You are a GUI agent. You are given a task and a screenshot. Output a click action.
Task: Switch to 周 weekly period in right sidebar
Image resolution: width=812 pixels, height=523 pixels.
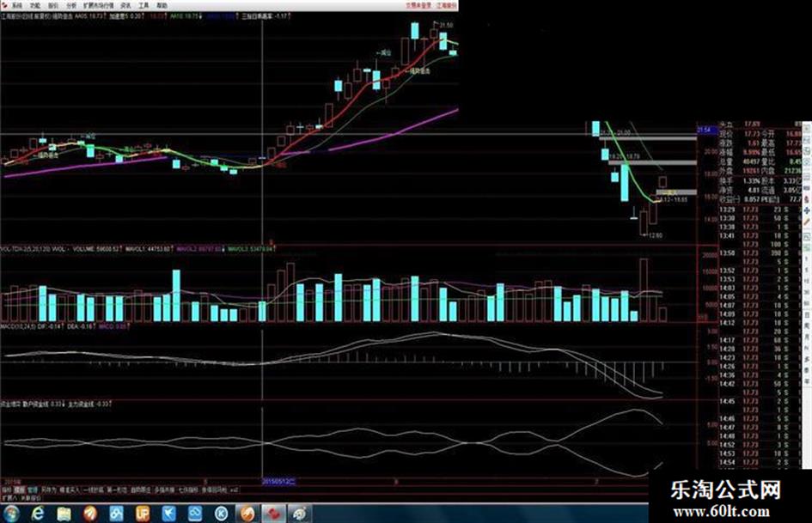tap(807, 325)
